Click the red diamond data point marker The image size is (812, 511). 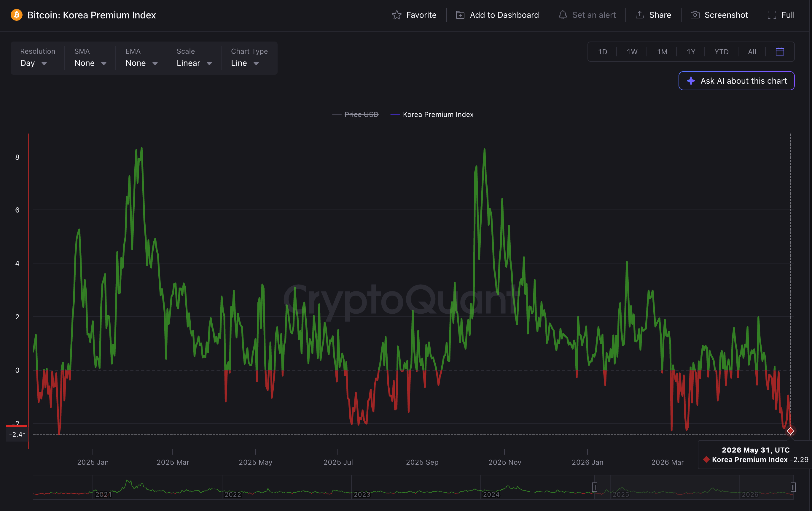click(790, 431)
